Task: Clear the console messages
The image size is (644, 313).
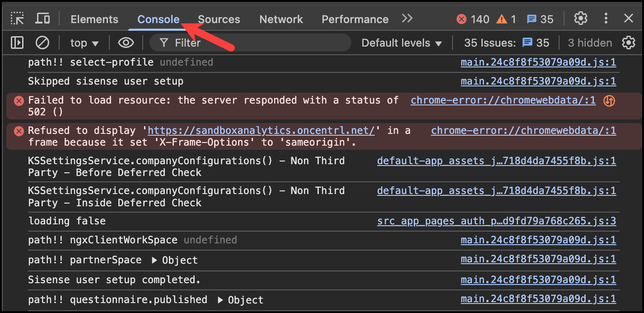Action: (42, 43)
